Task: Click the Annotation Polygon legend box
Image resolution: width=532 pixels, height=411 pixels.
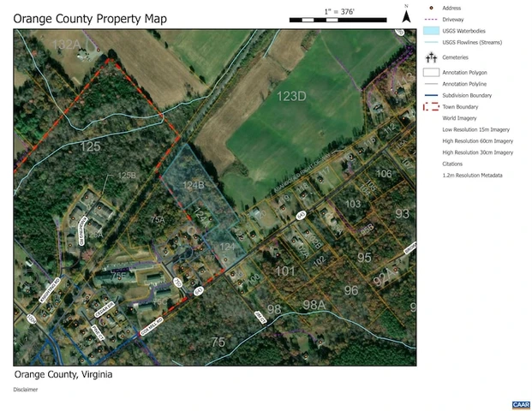Action: pos(431,72)
